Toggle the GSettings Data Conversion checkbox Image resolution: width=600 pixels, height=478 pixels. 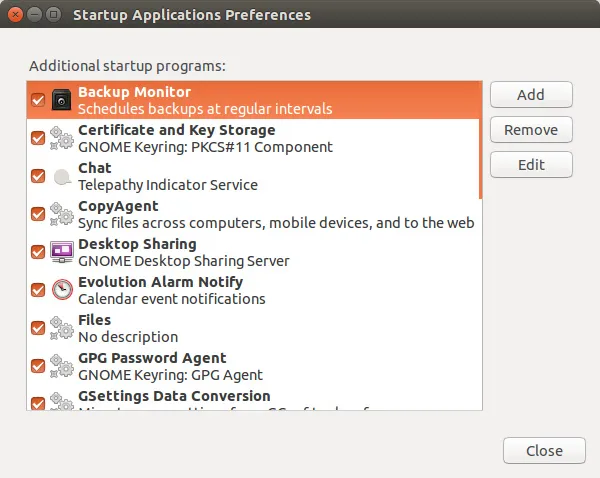coord(38,402)
